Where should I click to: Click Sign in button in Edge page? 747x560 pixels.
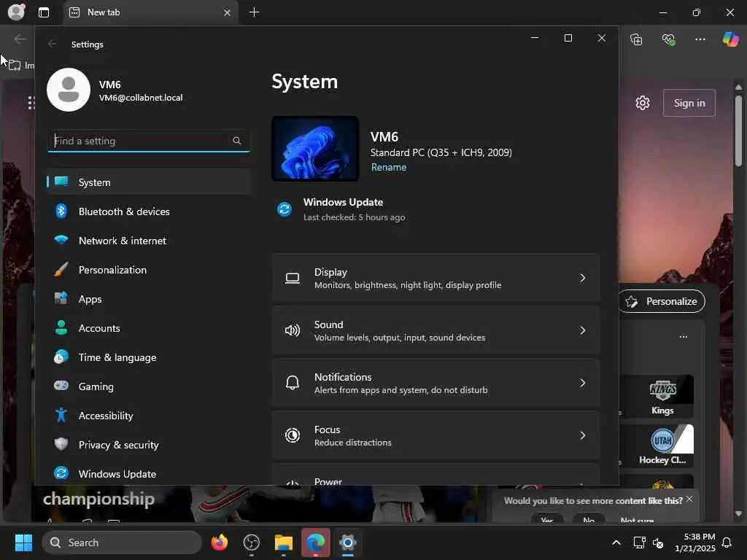tap(689, 103)
